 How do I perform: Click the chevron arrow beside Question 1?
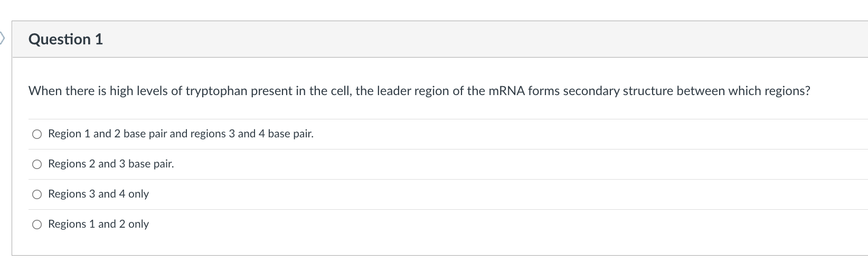[3, 38]
